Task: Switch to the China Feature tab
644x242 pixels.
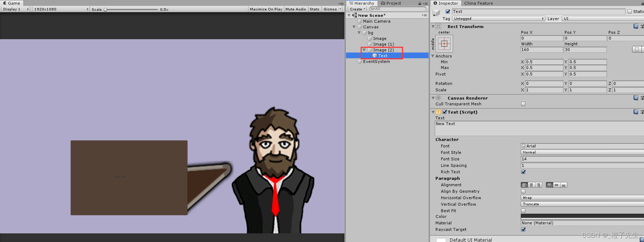Action: (478, 3)
